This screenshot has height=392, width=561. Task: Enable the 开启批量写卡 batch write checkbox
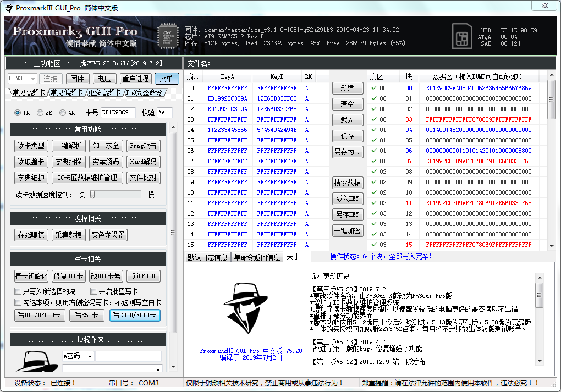pos(94,290)
